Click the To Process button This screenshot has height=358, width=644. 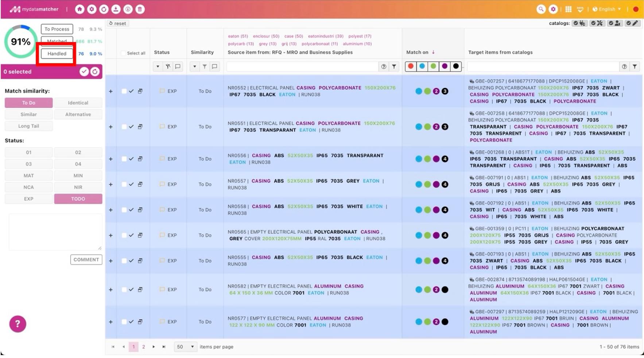pyautogui.click(x=57, y=29)
